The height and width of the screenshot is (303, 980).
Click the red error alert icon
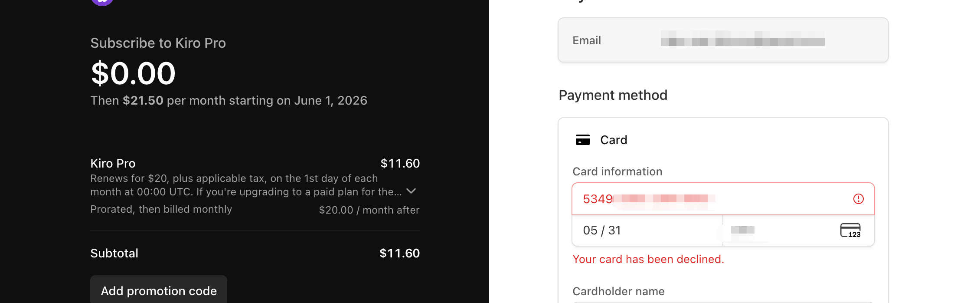tap(858, 199)
